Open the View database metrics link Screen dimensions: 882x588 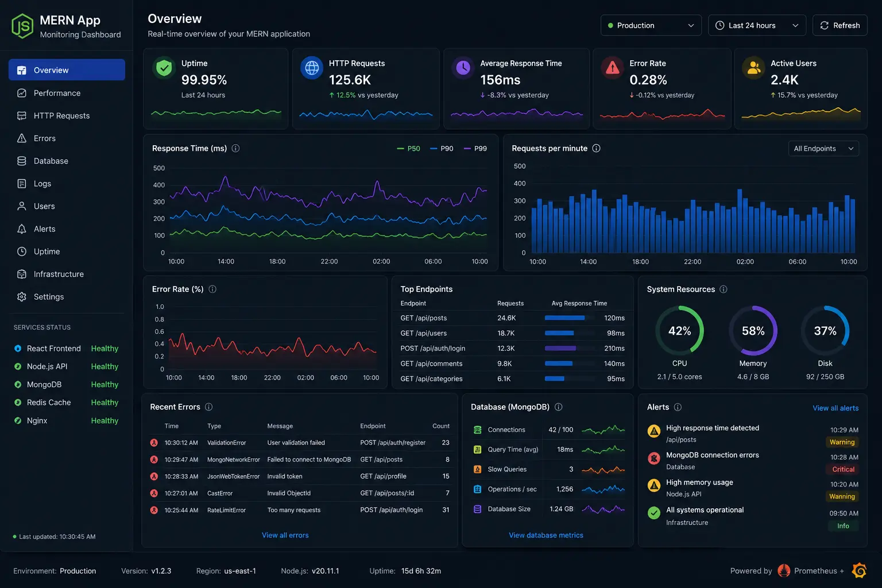click(546, 535)
